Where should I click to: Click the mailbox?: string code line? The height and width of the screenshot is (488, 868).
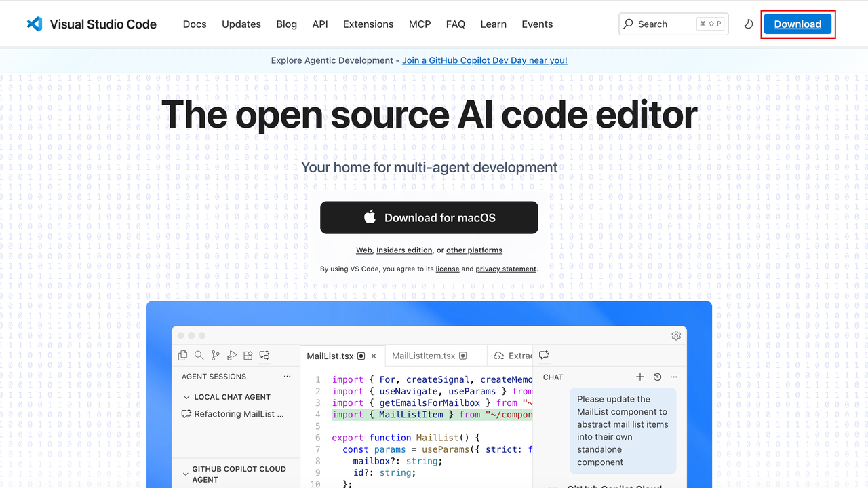(397, 461)
